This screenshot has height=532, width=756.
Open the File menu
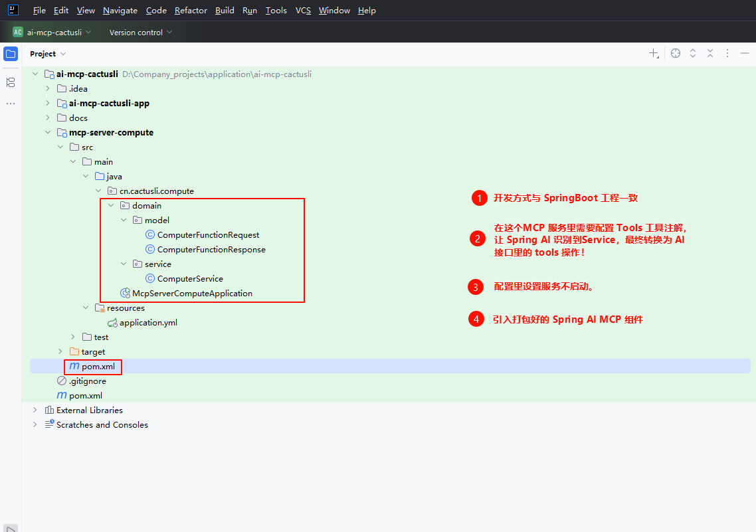pyautogui.click(x=39, y=10)
